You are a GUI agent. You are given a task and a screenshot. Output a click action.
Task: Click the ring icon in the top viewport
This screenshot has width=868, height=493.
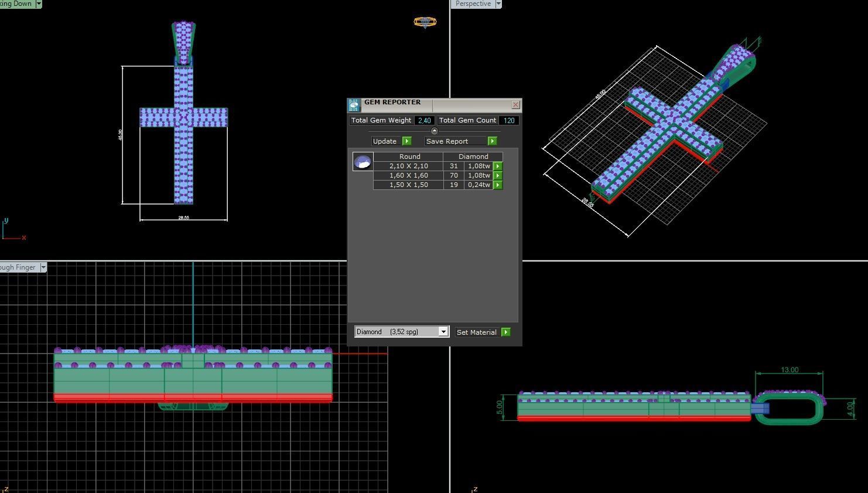(x=425, y=22)
